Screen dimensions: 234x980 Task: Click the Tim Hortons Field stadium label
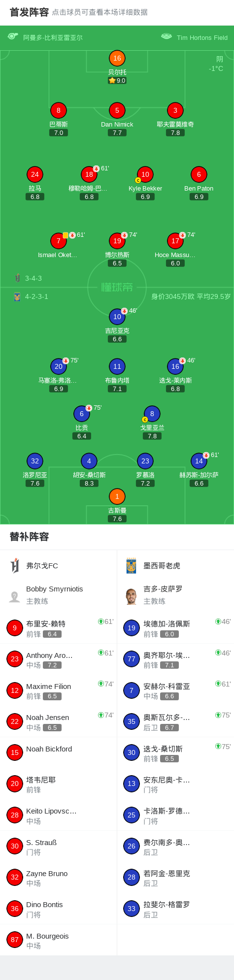(202, 37)
